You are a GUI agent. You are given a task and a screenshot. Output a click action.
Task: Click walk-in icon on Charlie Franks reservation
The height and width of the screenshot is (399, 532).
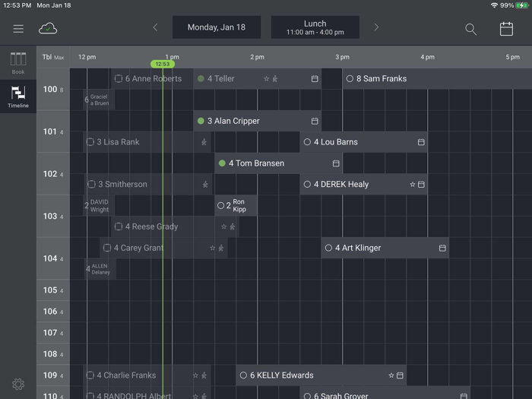(x=204, y=375)
